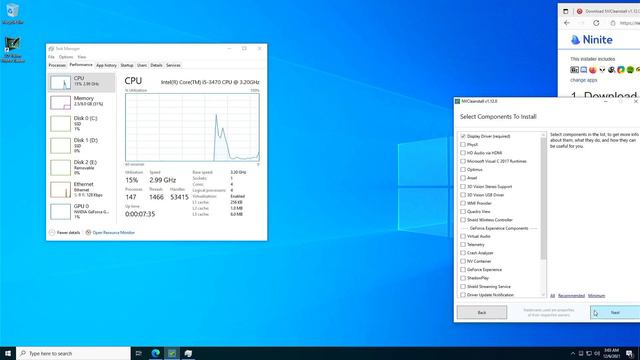Enable the PhysX component checkbox

(463, 144)
